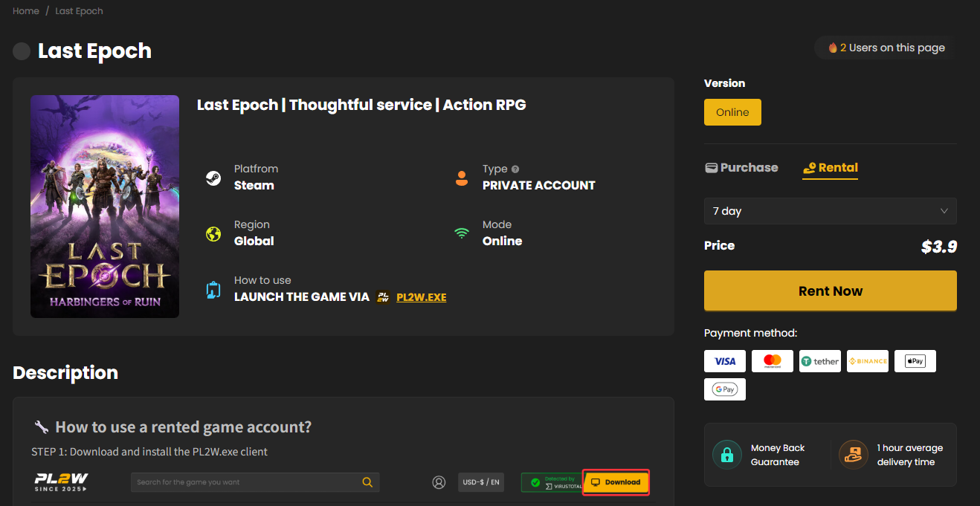Open the PL2W.EXE link
980x506 pixels.
pos(422,297)
